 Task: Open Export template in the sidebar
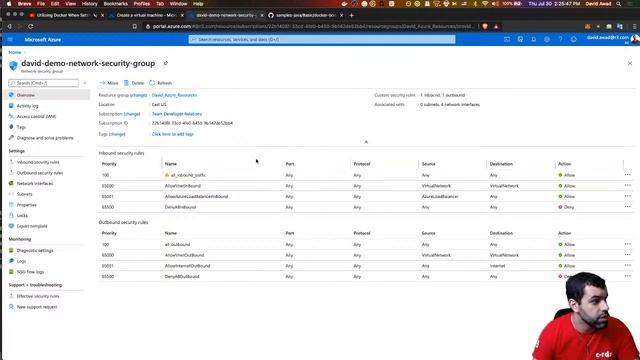(x=32, y=226)
